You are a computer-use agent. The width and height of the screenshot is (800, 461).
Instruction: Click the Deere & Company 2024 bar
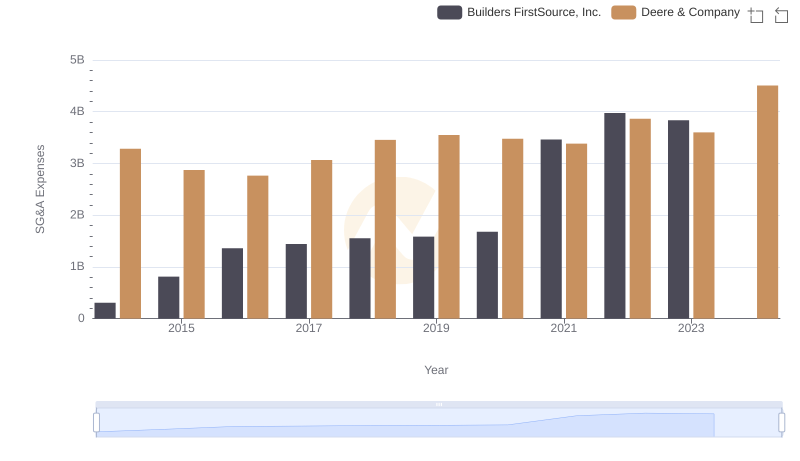point(767,202)
